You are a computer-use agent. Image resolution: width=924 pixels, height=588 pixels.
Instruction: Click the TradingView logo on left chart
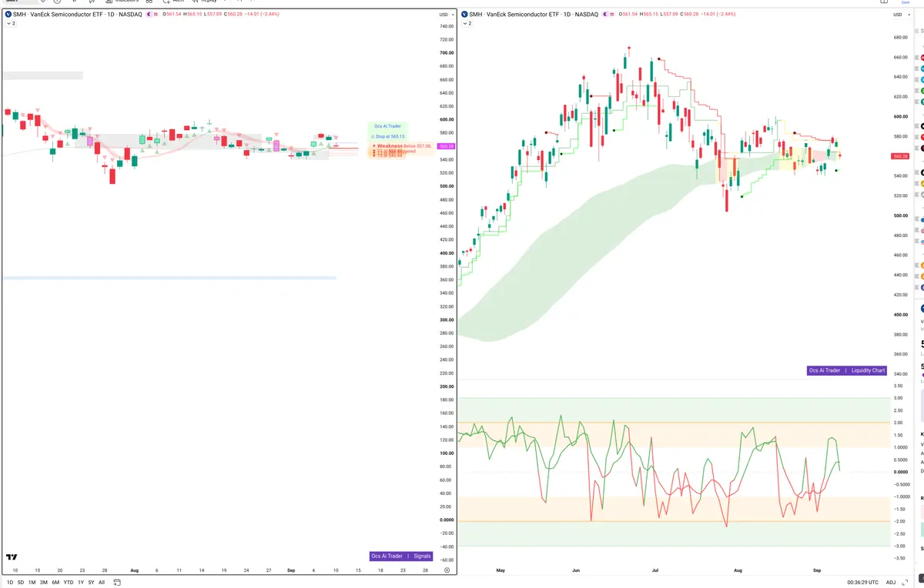[12, 556]
